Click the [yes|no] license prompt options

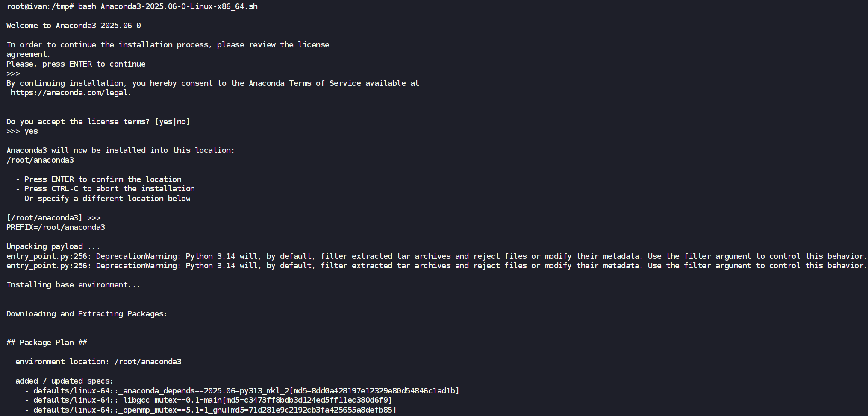point(173,122)
